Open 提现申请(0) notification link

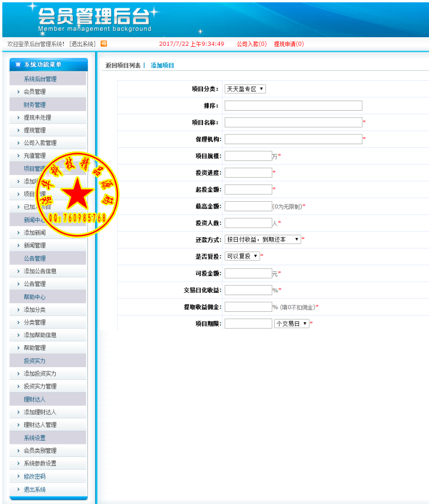point(289,44)
